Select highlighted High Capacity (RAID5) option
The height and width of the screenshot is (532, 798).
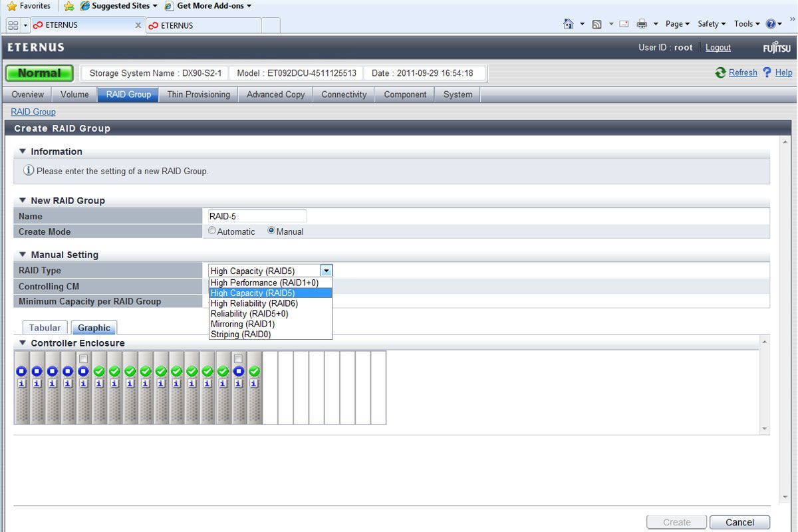270,293
